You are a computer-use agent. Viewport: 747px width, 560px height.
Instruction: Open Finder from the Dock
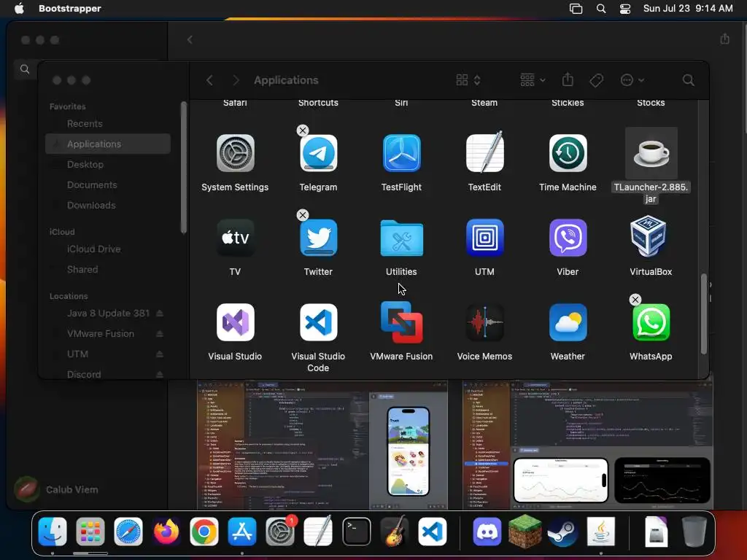point(53,532)
